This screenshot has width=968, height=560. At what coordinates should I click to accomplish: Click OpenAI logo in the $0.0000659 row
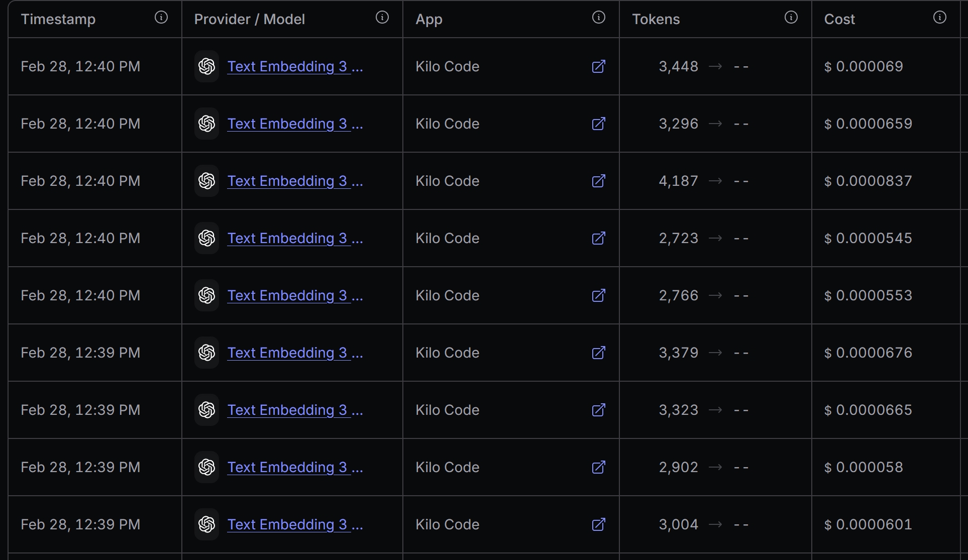pos(206,124)
